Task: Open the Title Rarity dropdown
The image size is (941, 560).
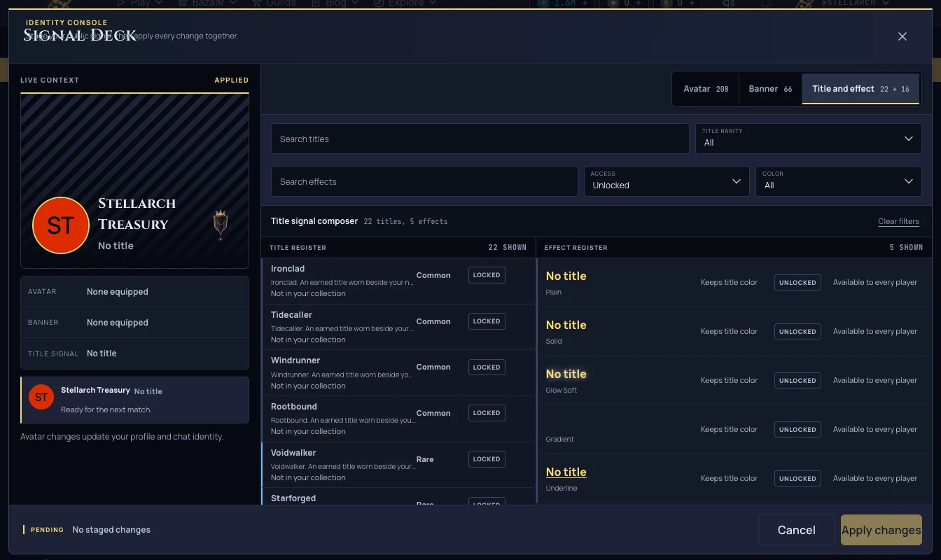Action: coord(809,139)
